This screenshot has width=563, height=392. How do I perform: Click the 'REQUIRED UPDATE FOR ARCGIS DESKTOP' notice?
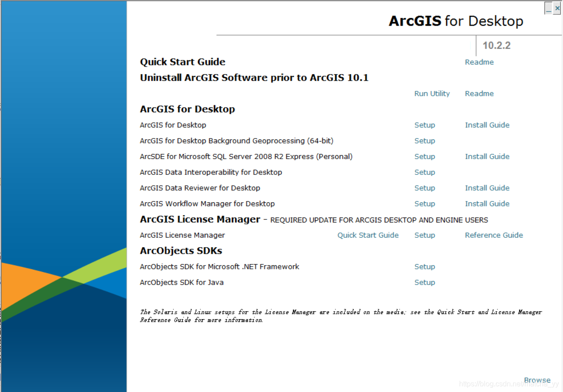point(379,220)
